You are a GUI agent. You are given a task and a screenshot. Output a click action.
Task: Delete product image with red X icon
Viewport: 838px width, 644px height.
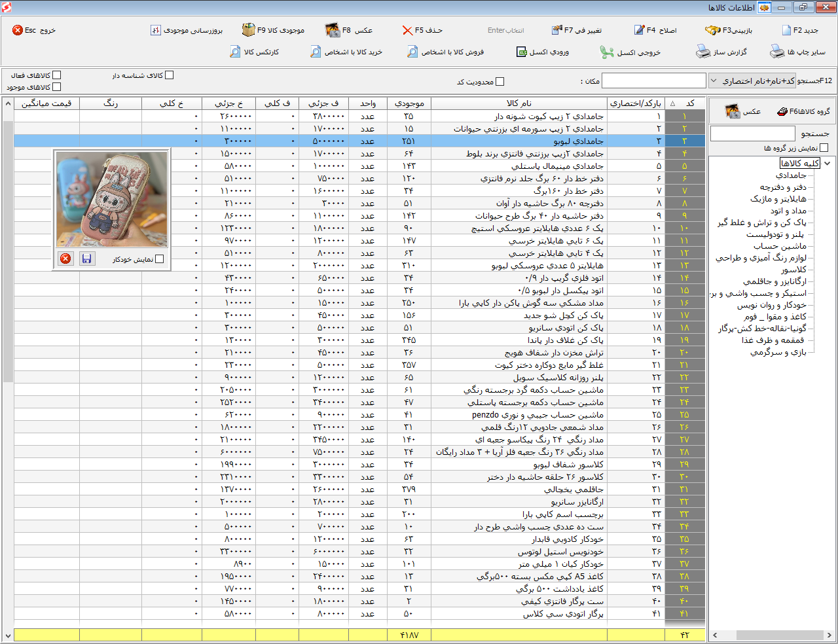[x=65, y=259]
